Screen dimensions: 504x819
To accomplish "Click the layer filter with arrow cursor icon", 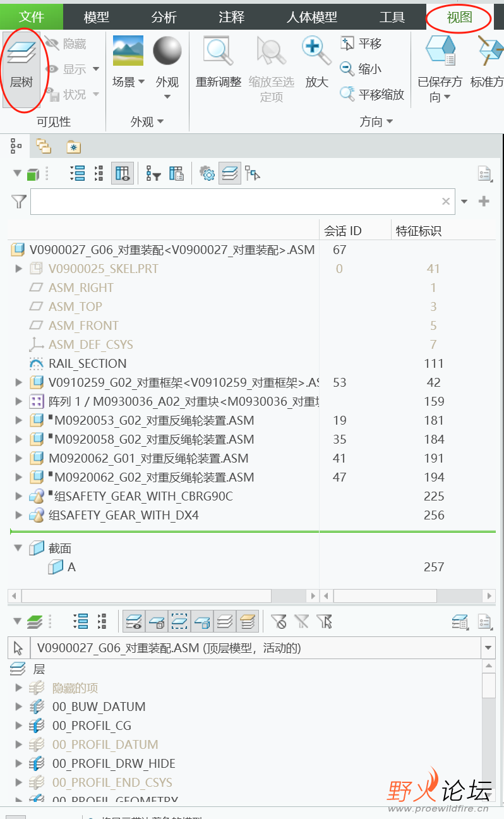I will (x=325, y=622).
